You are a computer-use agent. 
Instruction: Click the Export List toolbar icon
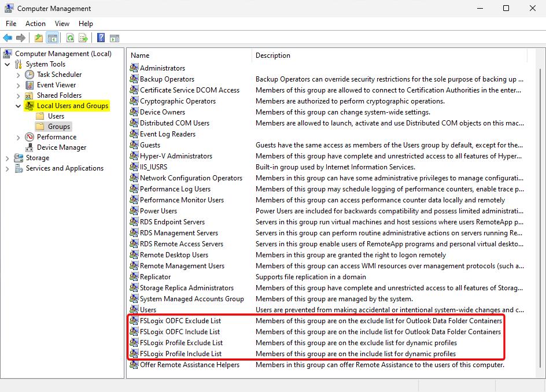click(83, 38)
